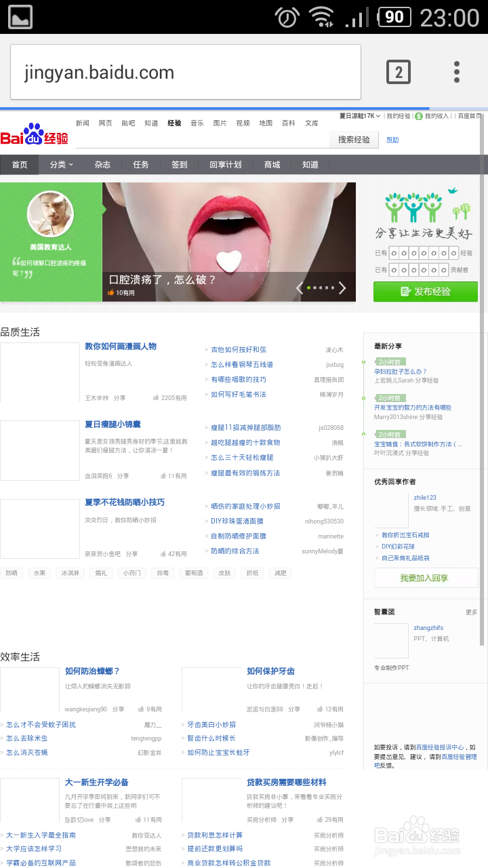The height and width of the screenshot is (868, 488).
Task: Open the 回享计划 nav tab
Action: point(225,165)
